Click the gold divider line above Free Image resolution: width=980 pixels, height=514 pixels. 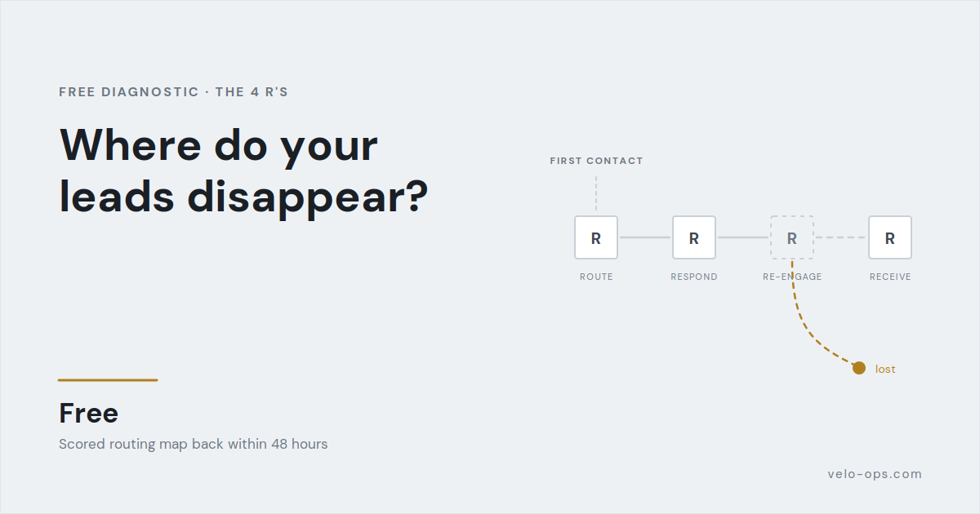click(x=108, y=380)
